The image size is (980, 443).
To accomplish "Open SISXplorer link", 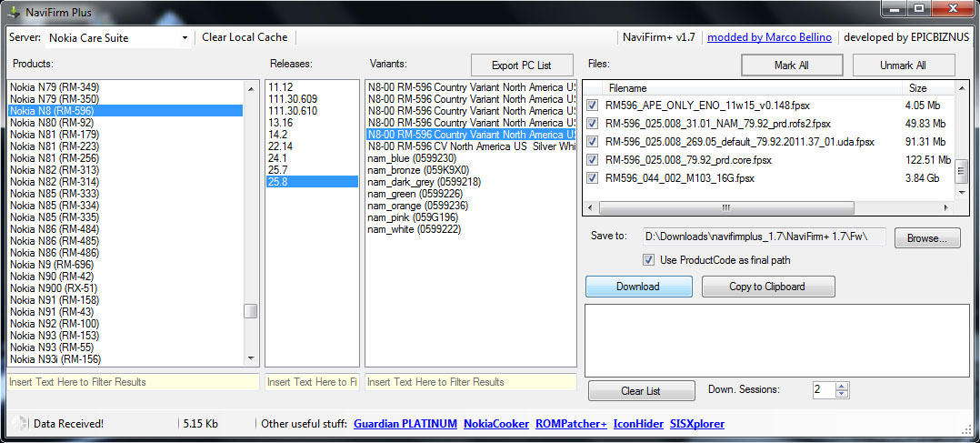I will (x=697, y=424).
